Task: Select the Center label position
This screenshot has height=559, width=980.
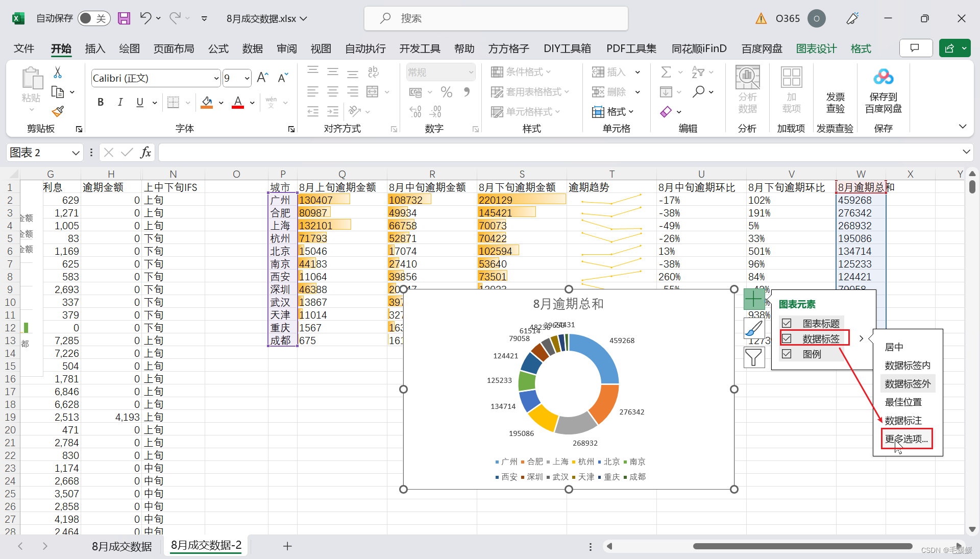Action: tap(894, 347)
